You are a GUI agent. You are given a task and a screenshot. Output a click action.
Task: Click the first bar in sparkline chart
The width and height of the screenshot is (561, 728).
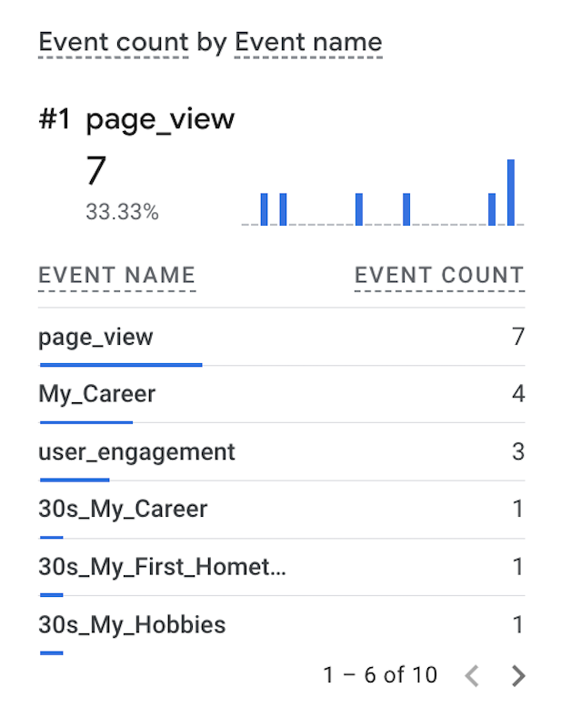[x=265, y=209]
